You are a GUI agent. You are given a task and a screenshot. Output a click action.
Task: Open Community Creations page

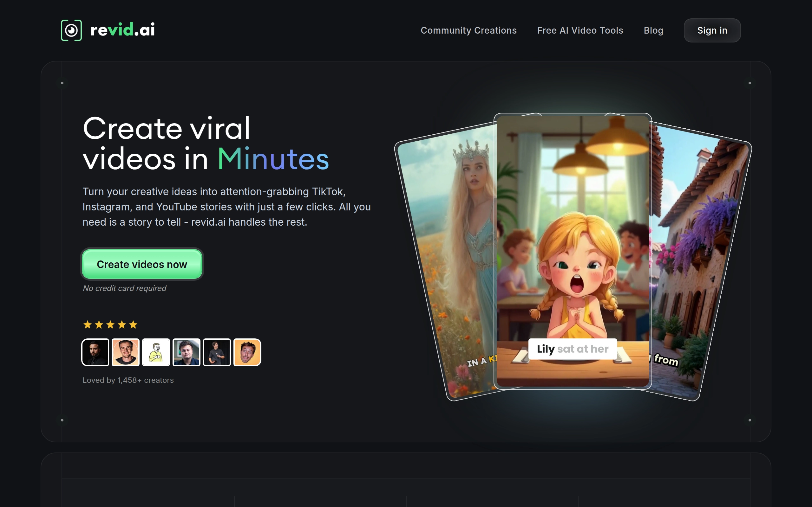[x=468, y=30]
